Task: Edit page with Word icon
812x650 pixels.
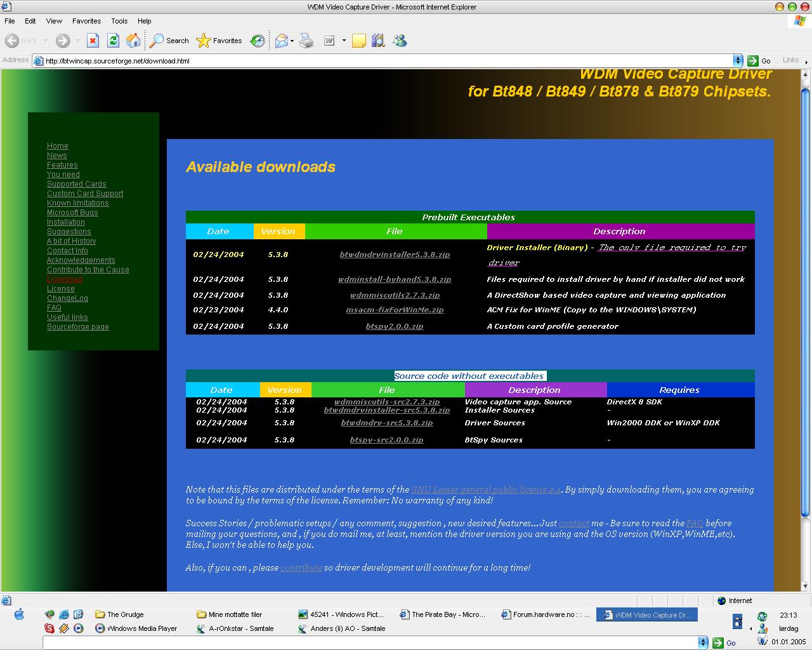Action: (x=329, y=41)
